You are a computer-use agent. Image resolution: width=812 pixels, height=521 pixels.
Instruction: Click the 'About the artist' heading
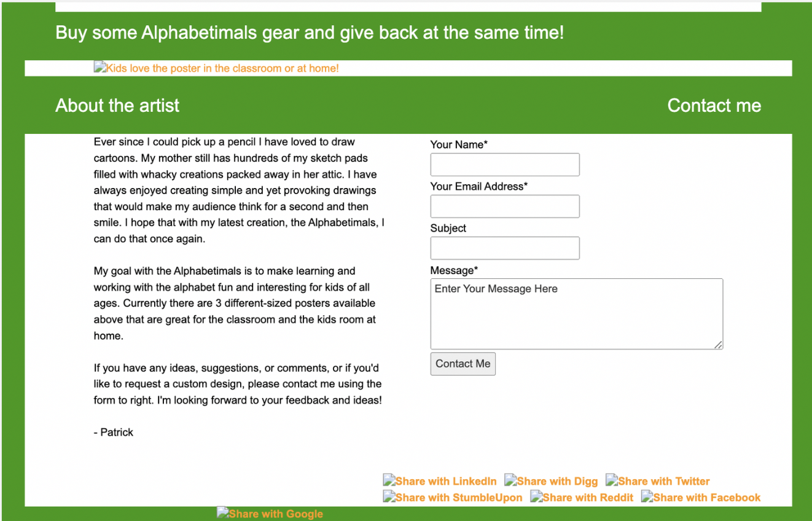click(x=117, y=106)
